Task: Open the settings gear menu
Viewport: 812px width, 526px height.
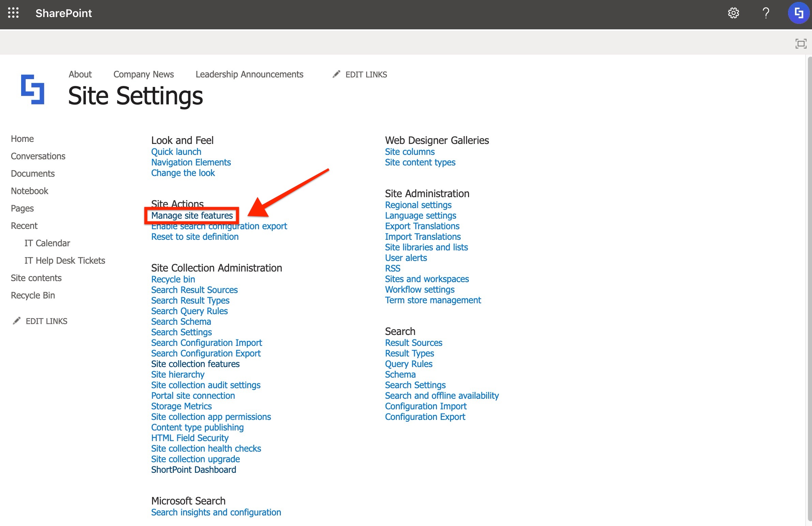Action: [733, 13]
